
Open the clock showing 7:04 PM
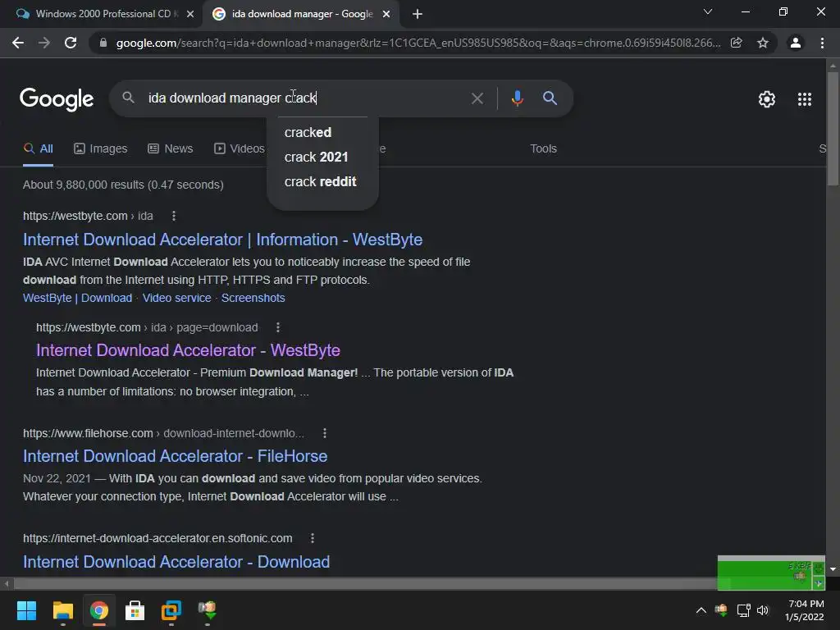804,610
